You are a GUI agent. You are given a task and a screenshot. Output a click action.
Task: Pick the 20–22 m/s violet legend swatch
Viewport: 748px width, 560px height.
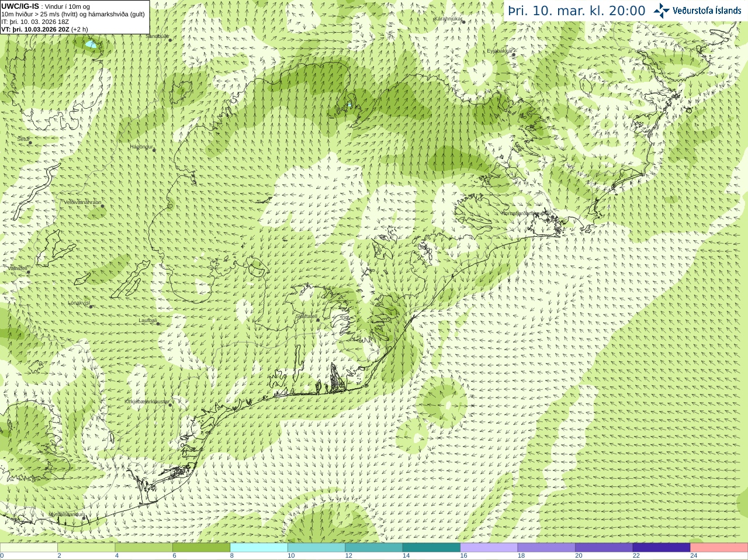pos(604,548)
